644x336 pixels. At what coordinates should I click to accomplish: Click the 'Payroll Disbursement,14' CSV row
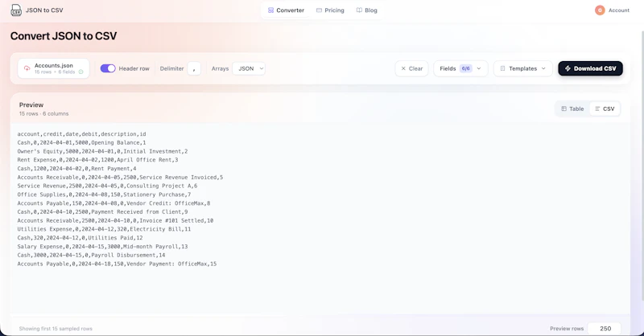tap(91, 255)
